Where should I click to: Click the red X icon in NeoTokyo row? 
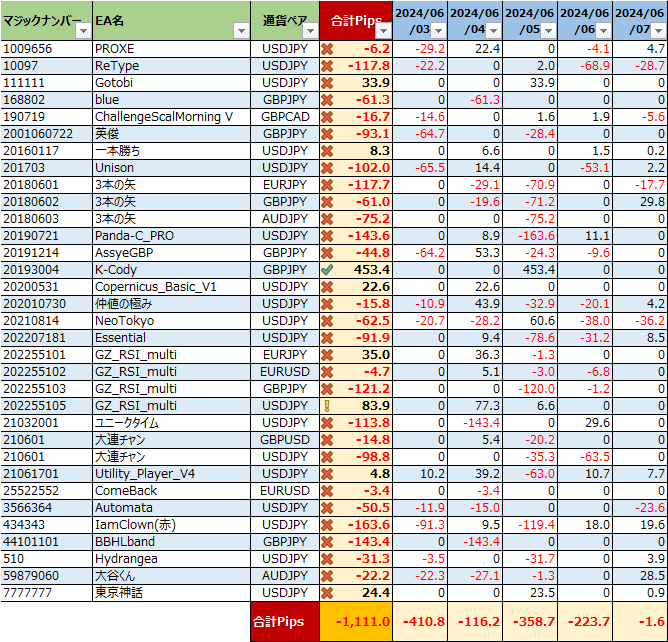[x=327, y=321]
